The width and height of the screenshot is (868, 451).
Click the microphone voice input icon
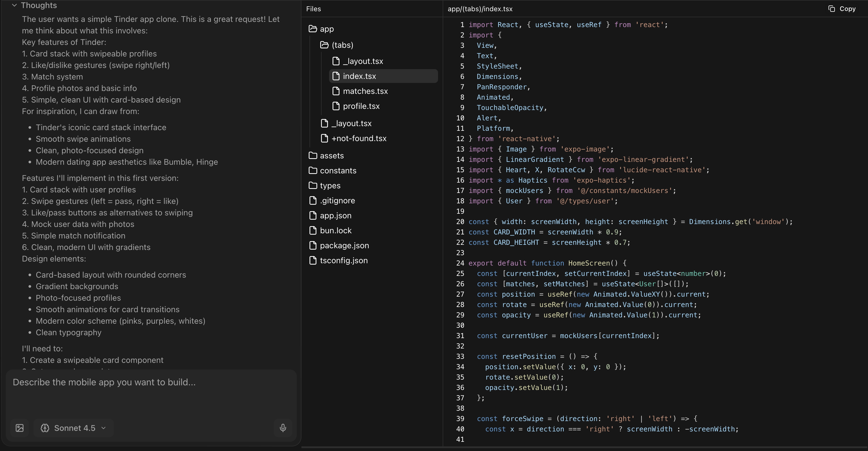pyautogui.click(x=283, y=428)
